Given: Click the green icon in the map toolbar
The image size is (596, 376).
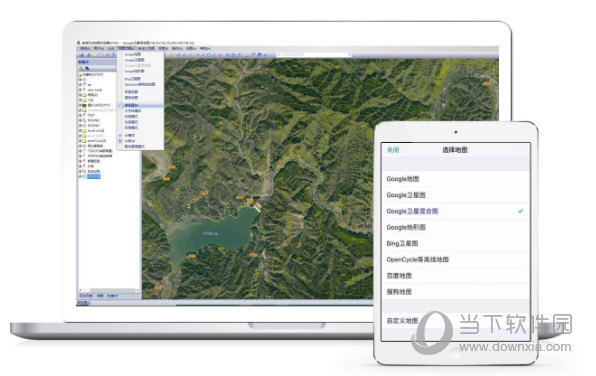Looking at the screenshot, I should (x=254, y=54).
